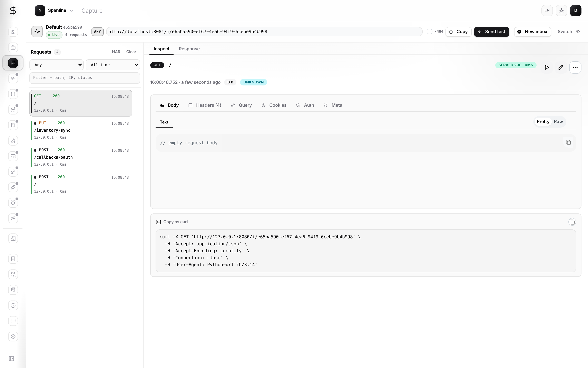
Task: Switch to the Response tab
Action: [189, 49]
